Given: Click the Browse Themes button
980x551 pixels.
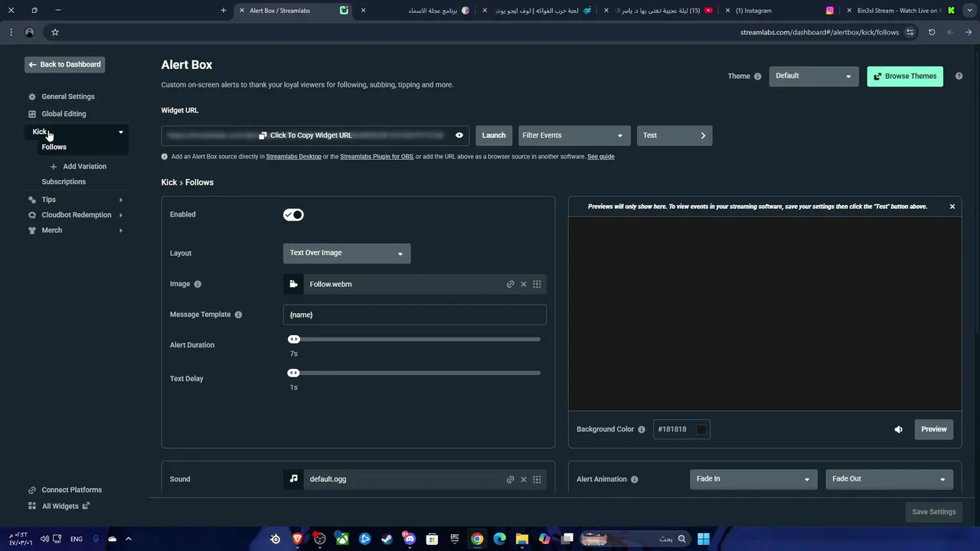Looking at the screenshot, I should coord(905,77).
